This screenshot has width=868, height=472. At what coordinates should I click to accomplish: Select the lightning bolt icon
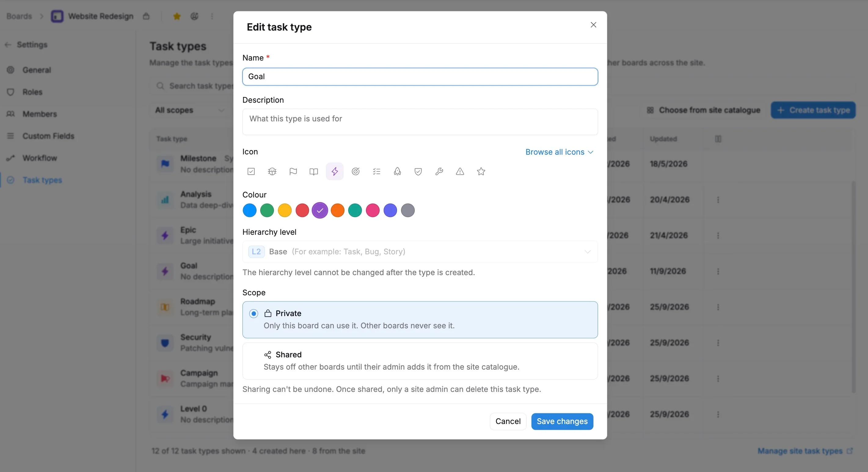click(335, 171)
